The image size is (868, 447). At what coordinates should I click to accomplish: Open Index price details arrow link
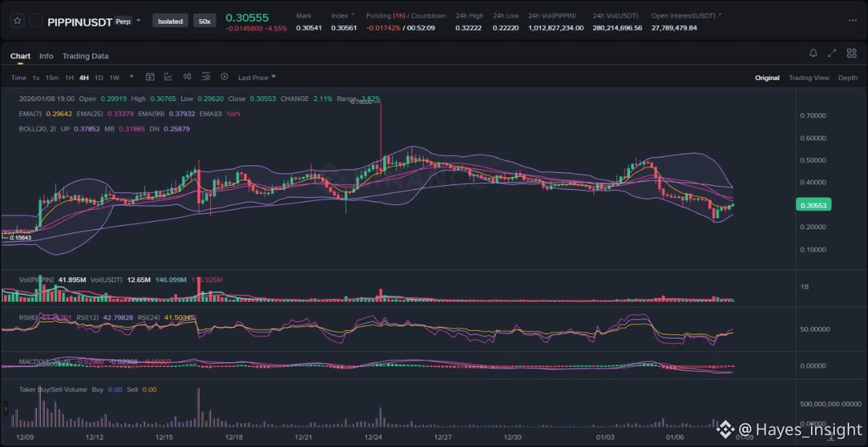[352, 15]
